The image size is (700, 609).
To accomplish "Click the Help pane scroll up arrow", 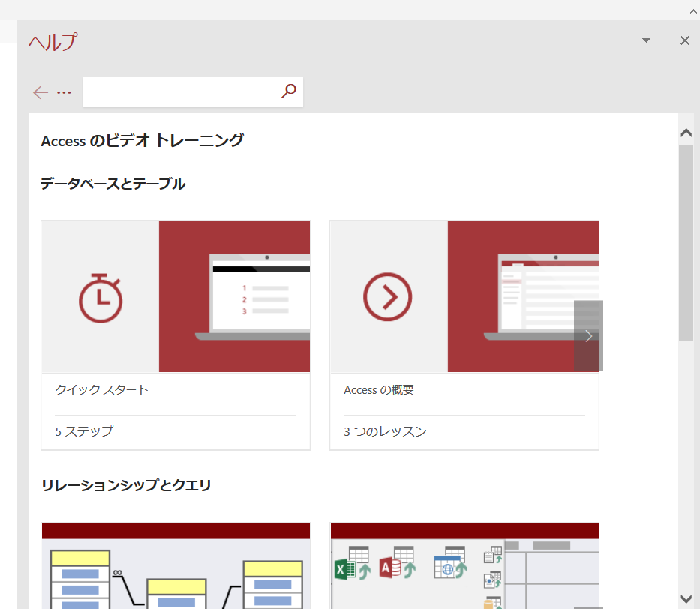I will 686,133.
